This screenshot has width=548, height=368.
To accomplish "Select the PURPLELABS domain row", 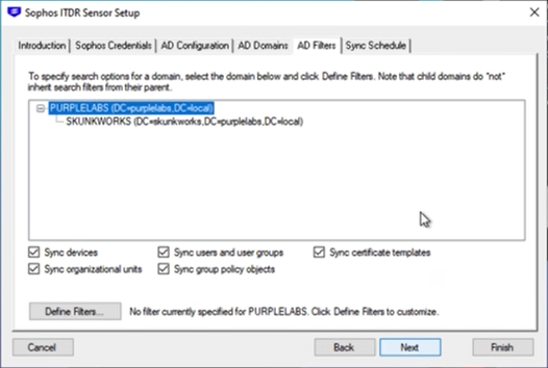I will [131, 108].
